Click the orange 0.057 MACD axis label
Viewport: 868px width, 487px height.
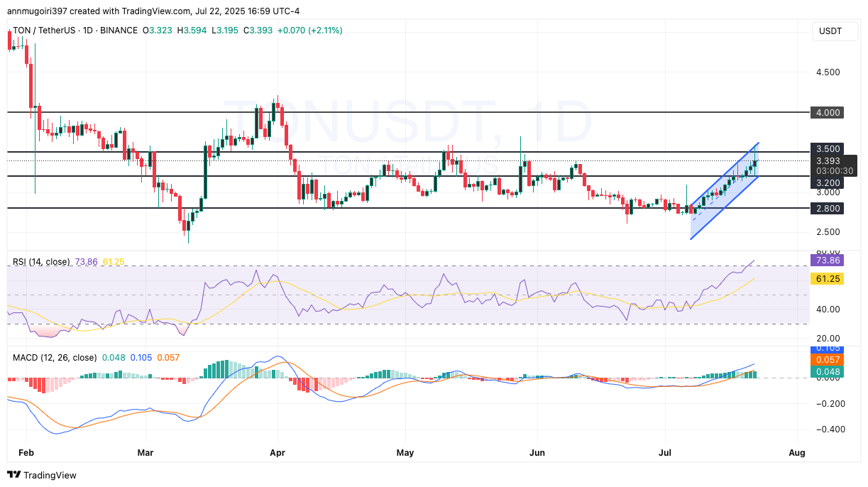828,360
